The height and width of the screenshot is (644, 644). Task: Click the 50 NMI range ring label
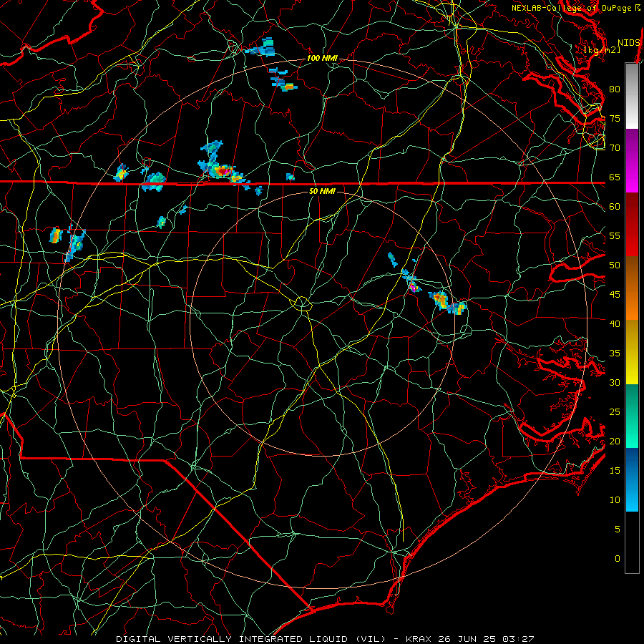(322, 191)
